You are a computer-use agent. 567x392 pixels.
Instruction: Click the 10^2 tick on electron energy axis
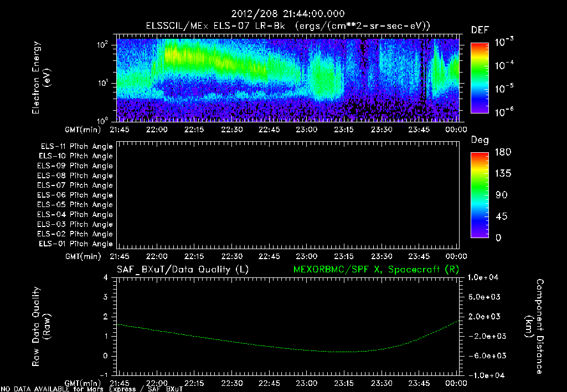click(102, 45)
